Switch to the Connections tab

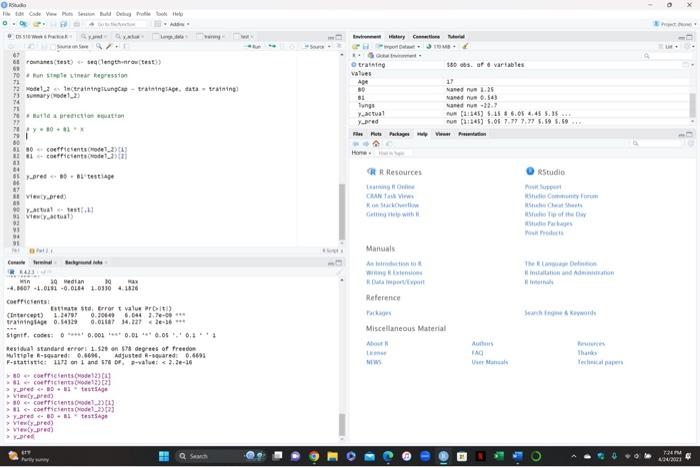tap(426, 37)
